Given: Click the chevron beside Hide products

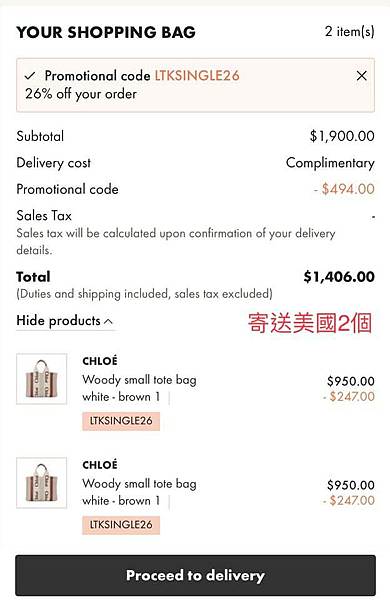Looking at the screenshot, I should (x=108, y=321).
